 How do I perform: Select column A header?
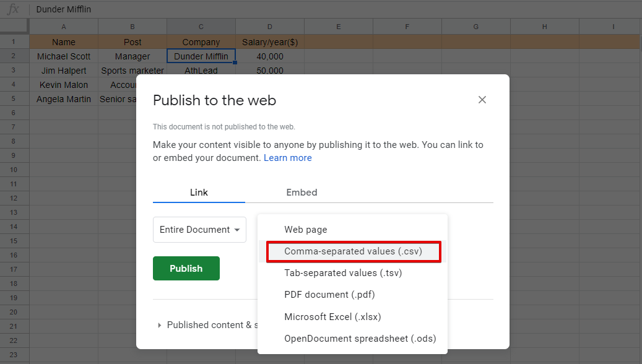coord(64,27)
